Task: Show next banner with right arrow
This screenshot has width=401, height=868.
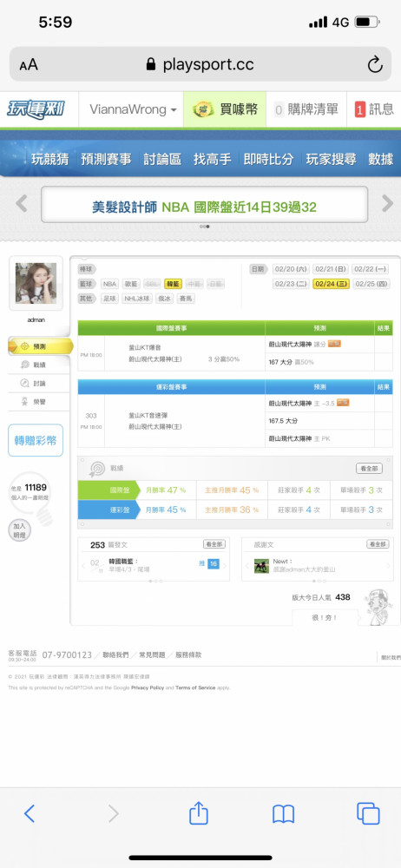Action: click(387, 204)
